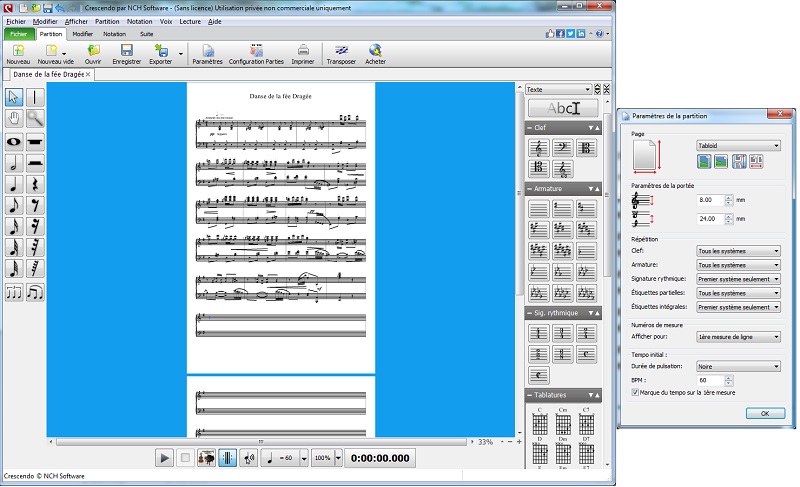Choose the half note tool
Viewport: 800px width, 487px height.
14,163
